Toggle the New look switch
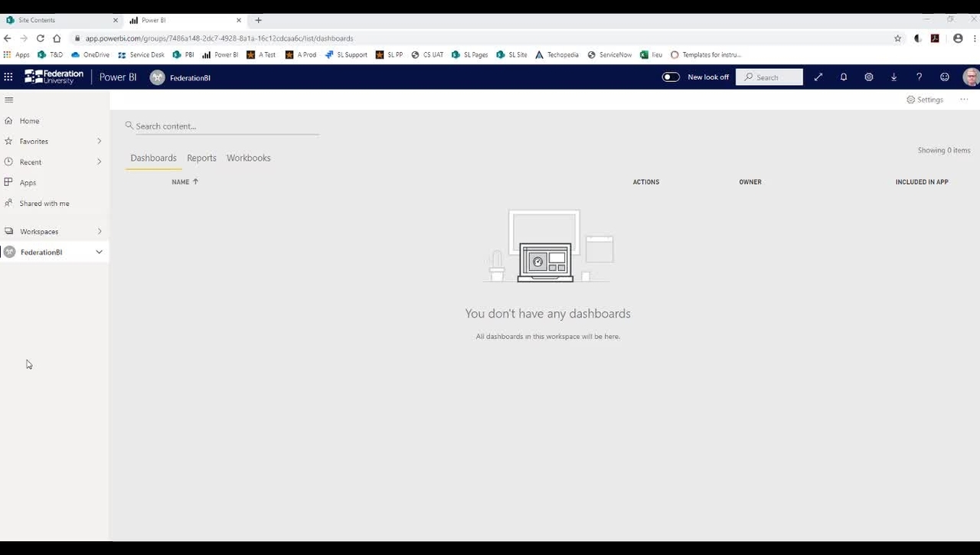980x555 pixels. pyautogui.click(x=671, y=77)
